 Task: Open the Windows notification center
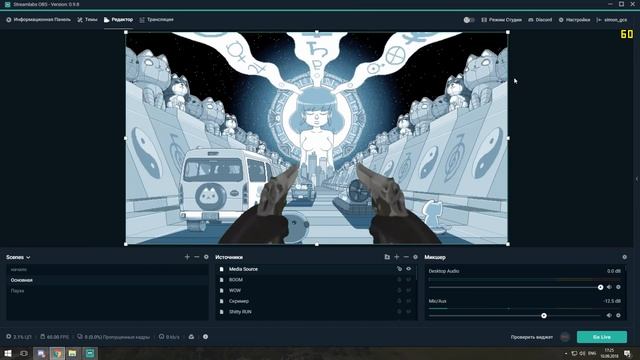[x=627, y=353]
